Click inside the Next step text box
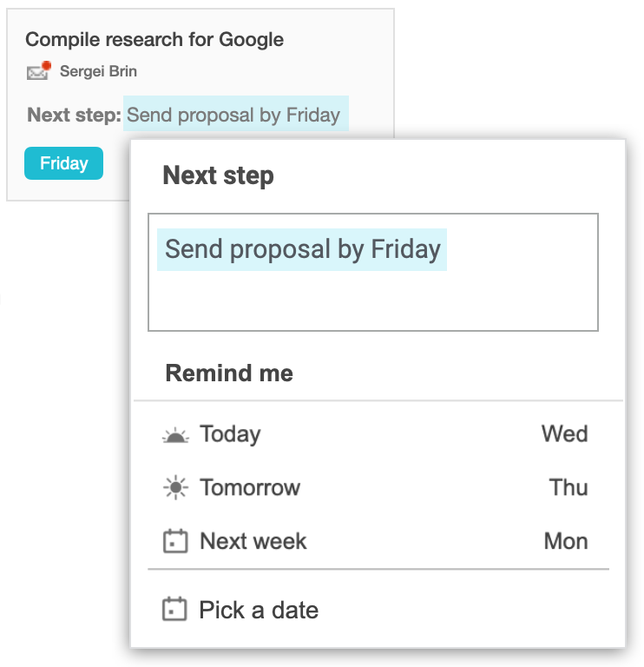Screen dimensions: 644x667 pos(373,272)
